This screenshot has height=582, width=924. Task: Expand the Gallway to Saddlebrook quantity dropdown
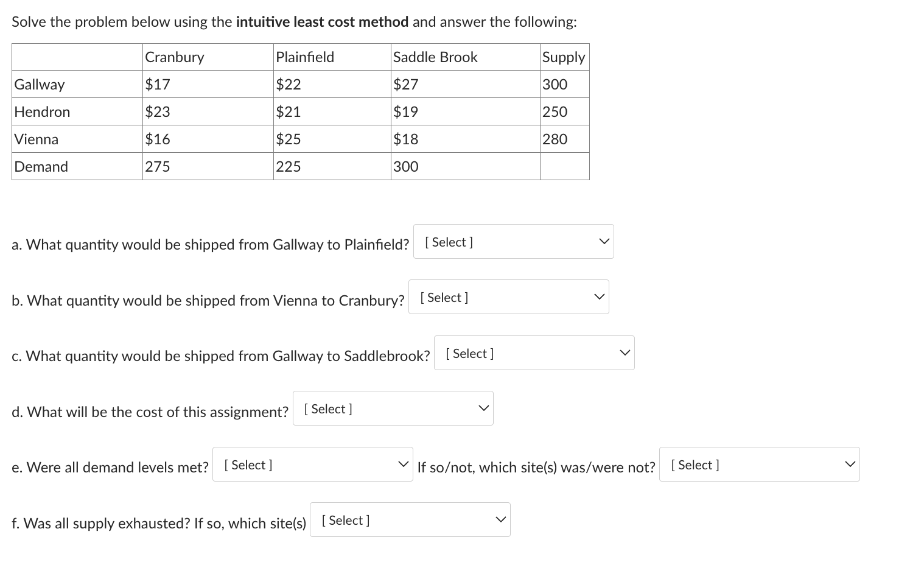click(534, 353)
